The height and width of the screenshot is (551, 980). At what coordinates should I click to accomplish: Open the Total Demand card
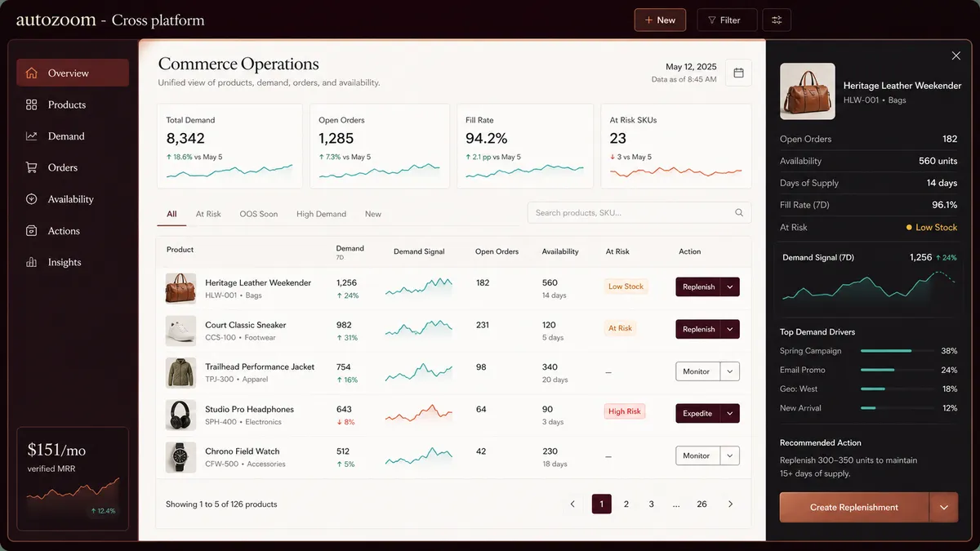pos(230,146)
